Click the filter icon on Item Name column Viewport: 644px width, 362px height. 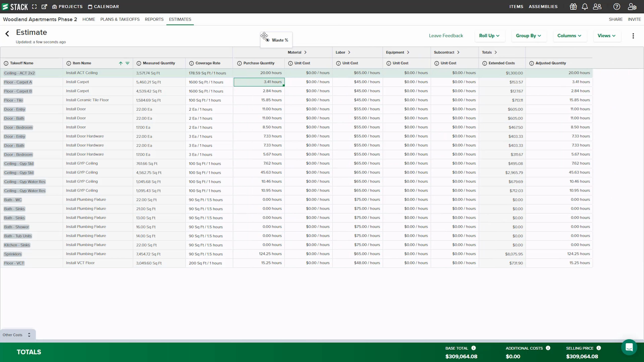point(128,63)
